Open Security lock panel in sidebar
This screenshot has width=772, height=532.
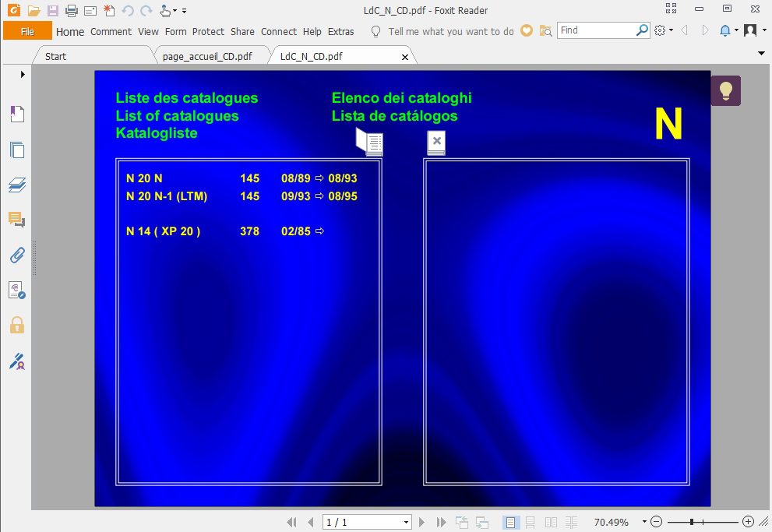pyautogui.click(x=17, y=325)
